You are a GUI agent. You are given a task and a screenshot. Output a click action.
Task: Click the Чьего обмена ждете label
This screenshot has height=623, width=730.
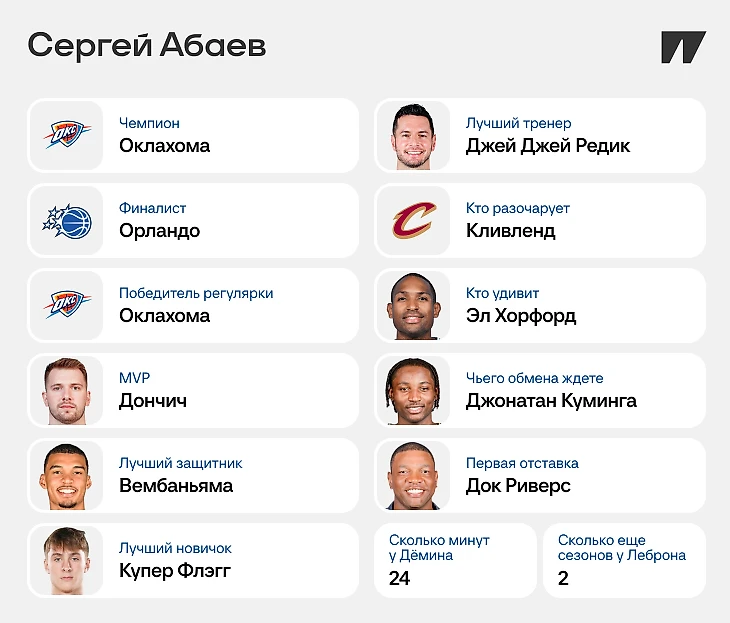534,378
